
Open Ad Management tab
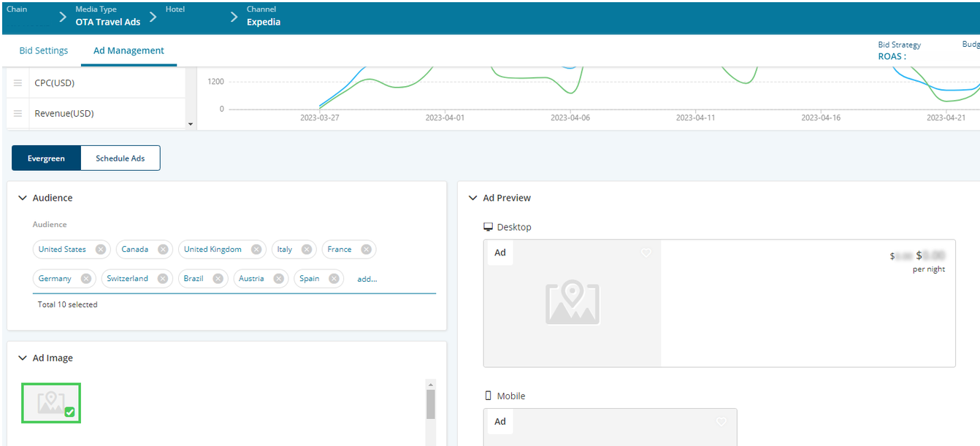click(x=129, y=50)
